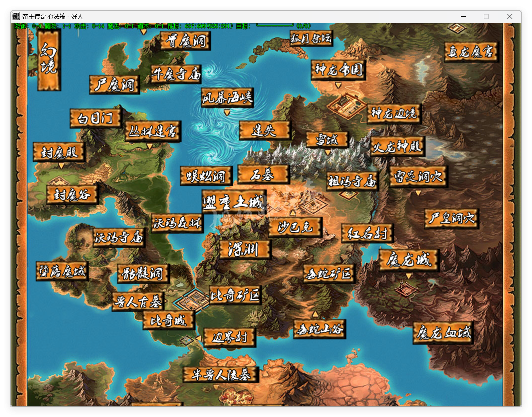Click the arrow marker under 魔龙城
Screen dimensions: 532x417
point(409,276)
